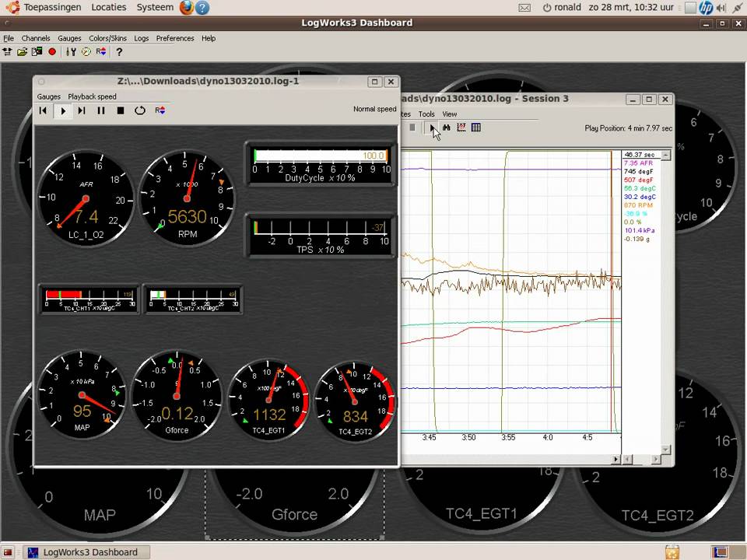Image resolution: width=747 pixels, height=560 pixels.
Task: Open a log with the folder icon
Action: (x=22, y=51)
